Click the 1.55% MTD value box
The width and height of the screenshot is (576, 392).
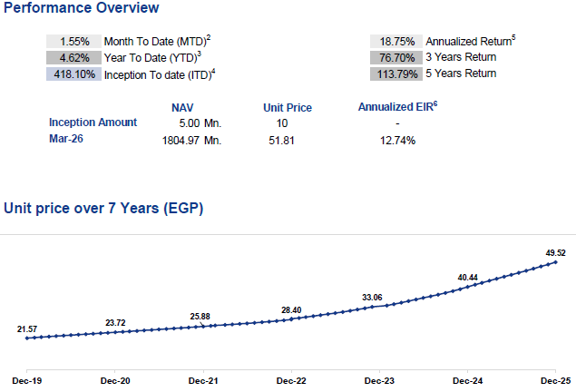coord(73,41)
